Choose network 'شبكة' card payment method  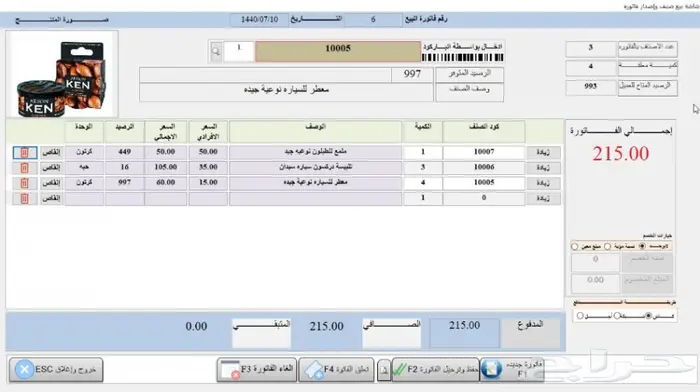617,316
